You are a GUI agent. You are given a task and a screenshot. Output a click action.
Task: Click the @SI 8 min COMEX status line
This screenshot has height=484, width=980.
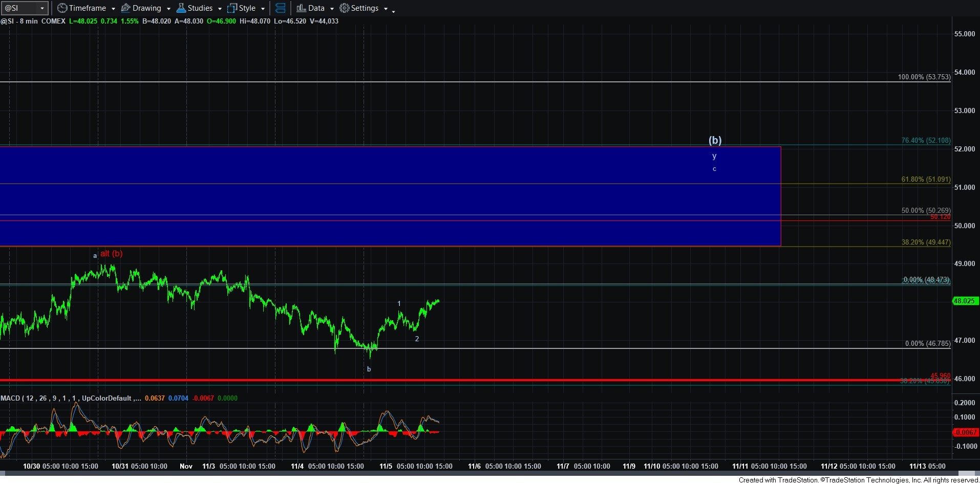(x=33, y=21)
